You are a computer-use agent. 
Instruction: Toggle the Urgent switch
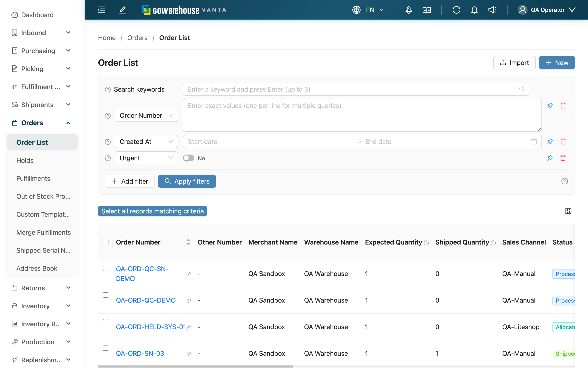[189, 158]
